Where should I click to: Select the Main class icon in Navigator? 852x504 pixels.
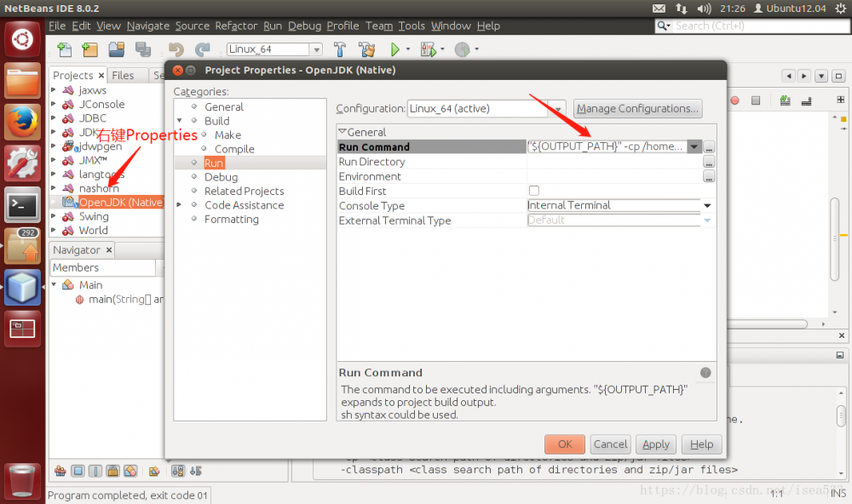pyautogui.click(x=66, y=284)
